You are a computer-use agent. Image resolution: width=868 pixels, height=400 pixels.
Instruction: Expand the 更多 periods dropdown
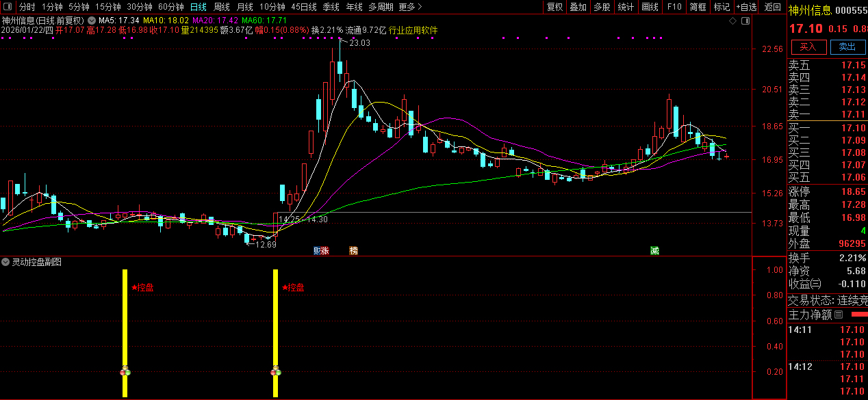[x=410, y=7]
